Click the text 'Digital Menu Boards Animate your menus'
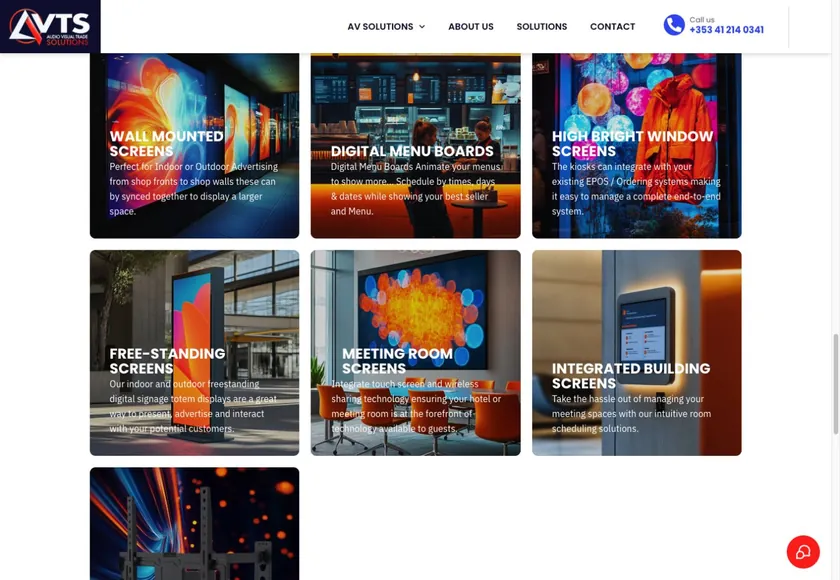Screen dimensions: 840x580 (415, 167)
